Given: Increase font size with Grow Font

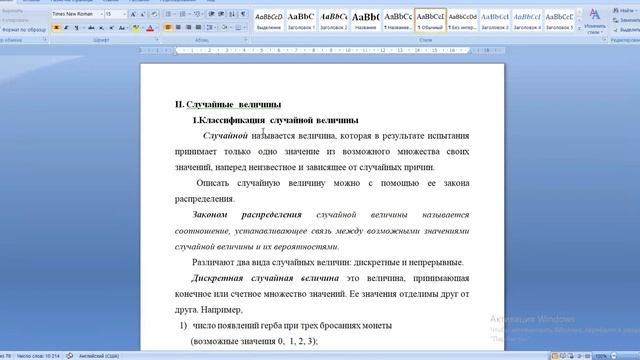Looking at the screenshot, I should (133, 14).
